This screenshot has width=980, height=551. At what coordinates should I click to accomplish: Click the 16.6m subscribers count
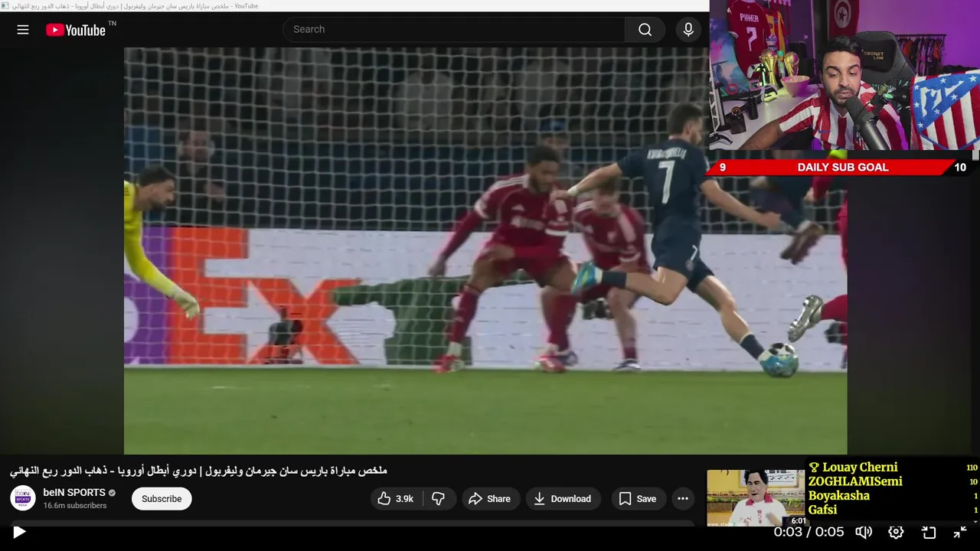tap(75, 506)
